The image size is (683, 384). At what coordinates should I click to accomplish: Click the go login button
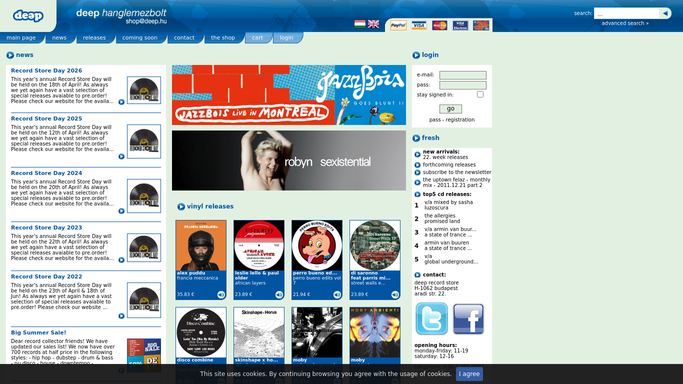coord(450,109)
